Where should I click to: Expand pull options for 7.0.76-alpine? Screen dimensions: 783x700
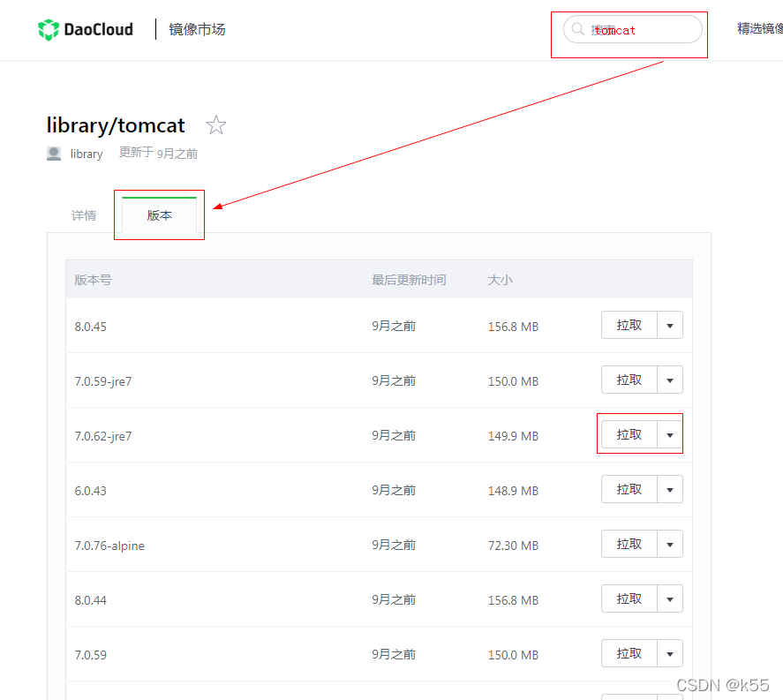point(670,544)
